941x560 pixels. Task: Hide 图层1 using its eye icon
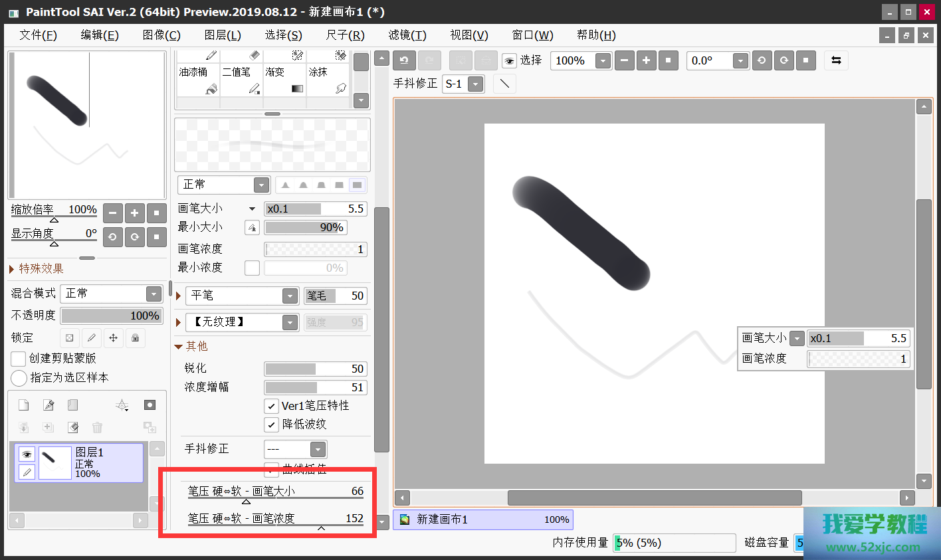tap(27, 454)
